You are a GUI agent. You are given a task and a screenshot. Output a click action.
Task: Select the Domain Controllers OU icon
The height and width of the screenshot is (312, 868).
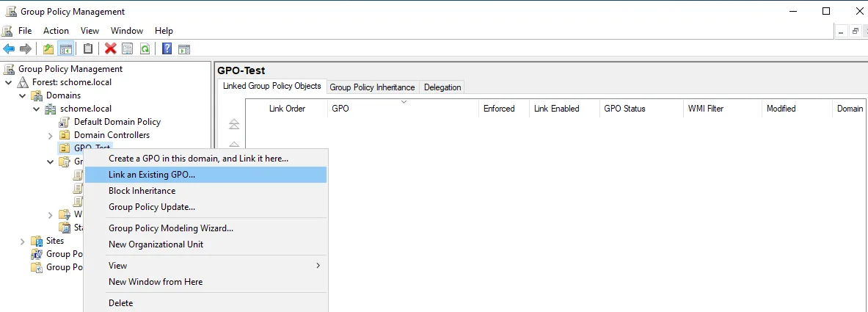coord(65,135)
